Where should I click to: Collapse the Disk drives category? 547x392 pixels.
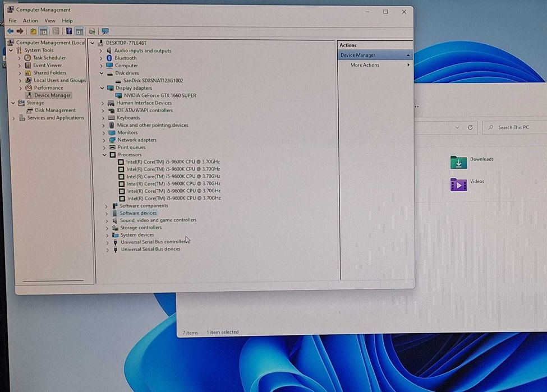click(102, 73)
